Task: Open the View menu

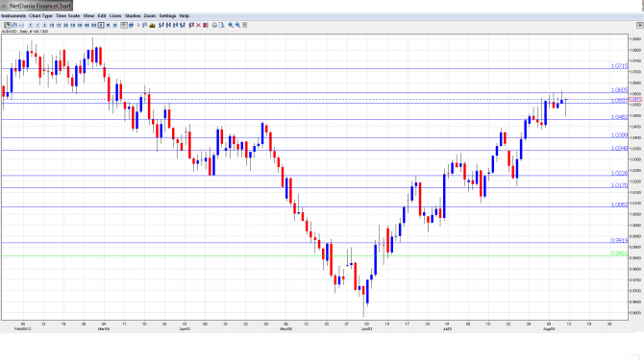Action: pyautogui.click(x=88, y=15)
